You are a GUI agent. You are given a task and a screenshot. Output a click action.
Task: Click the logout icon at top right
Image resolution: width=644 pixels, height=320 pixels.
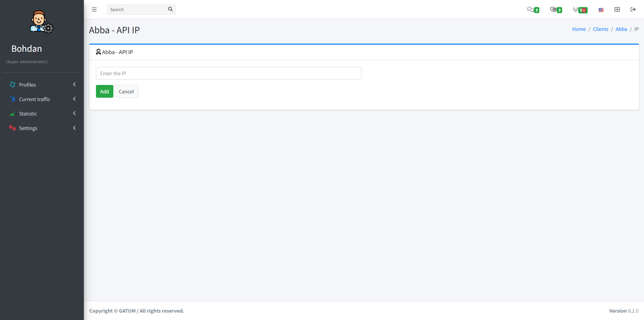pyautogui.click(x=634, y=9)
